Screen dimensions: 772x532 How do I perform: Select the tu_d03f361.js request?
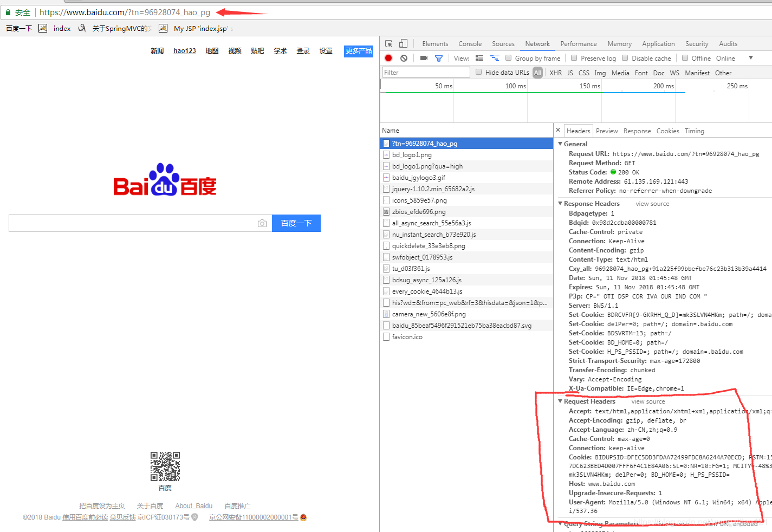[466, 269]
